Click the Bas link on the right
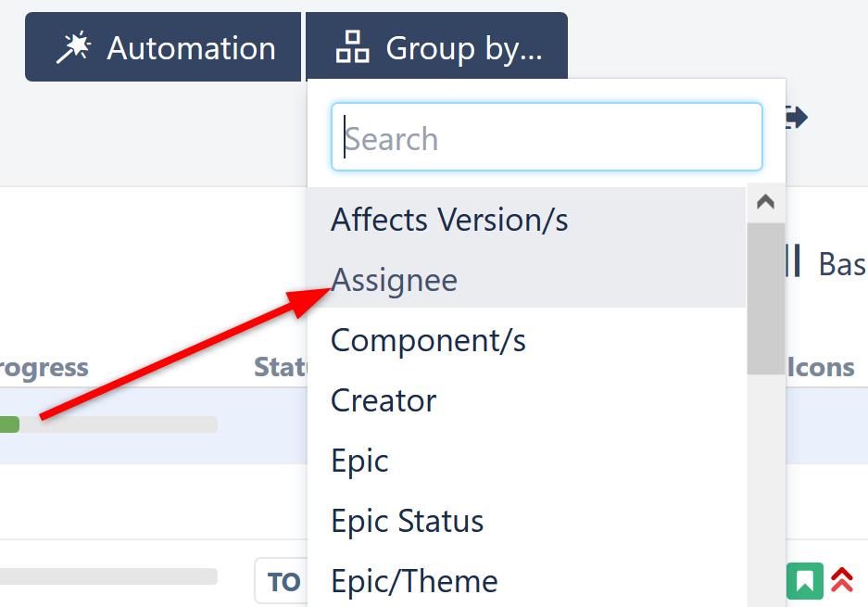 [839, 262]
